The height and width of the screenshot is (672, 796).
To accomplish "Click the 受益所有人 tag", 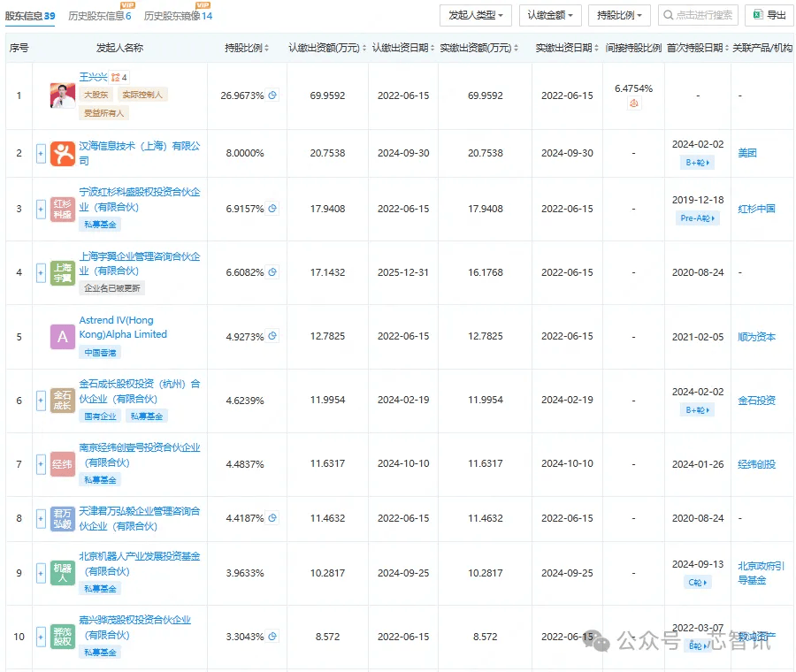I will (x=103, y=112).
